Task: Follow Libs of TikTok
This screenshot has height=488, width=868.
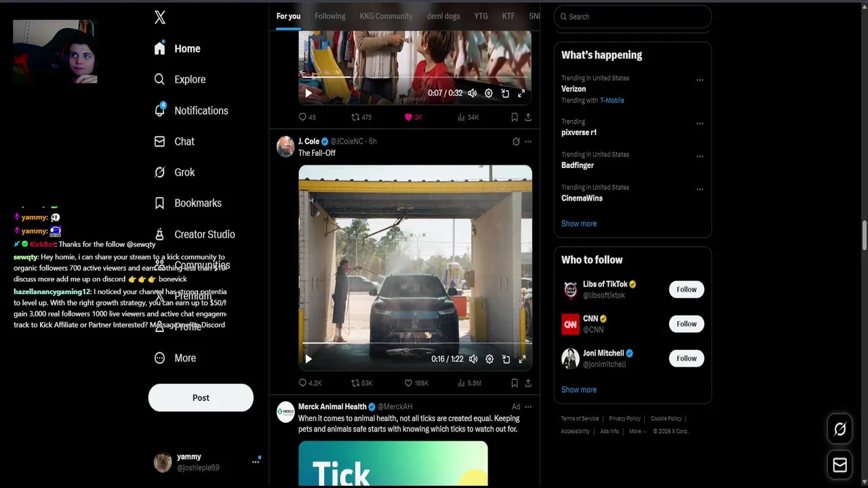Action: tap(686, 289)
